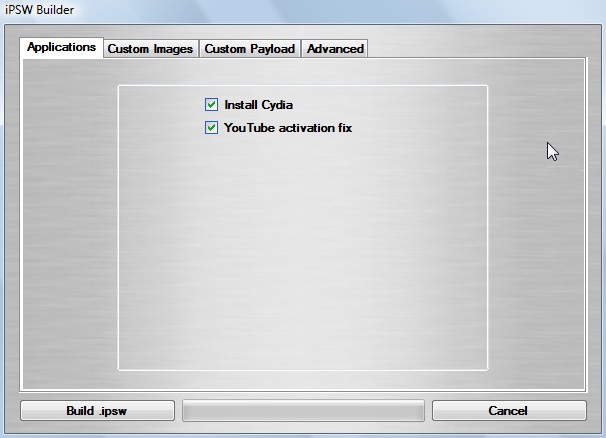Viewport: 606px width, 438px height.
Task: Switch to the Applications tab
Action: [x=61, y=48]
